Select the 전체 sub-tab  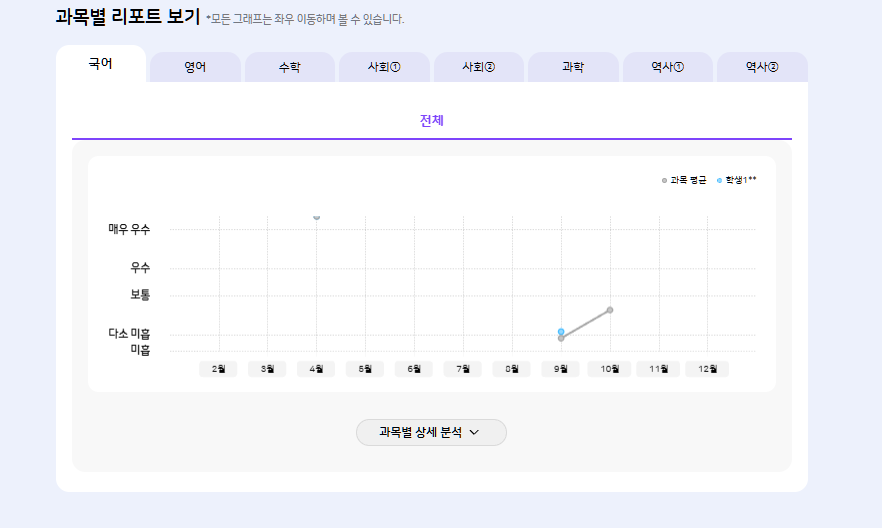pyautogui.click(x=431, y=121)
